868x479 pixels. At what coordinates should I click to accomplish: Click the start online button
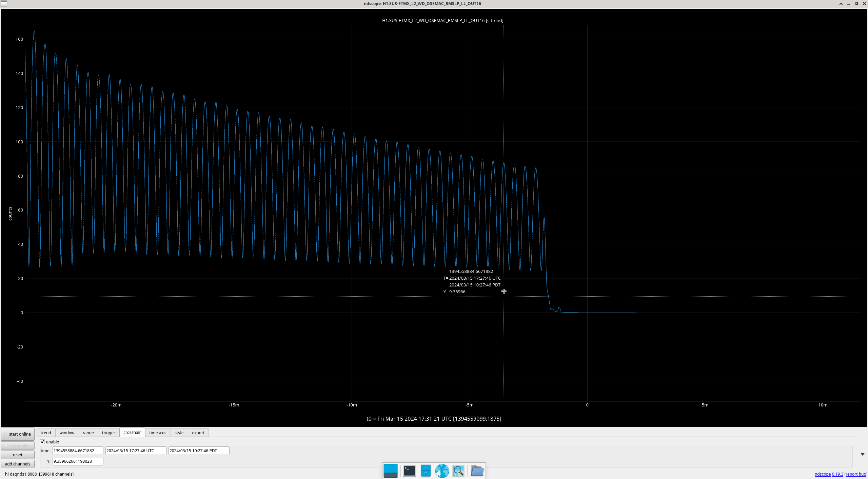pos(18,434)
